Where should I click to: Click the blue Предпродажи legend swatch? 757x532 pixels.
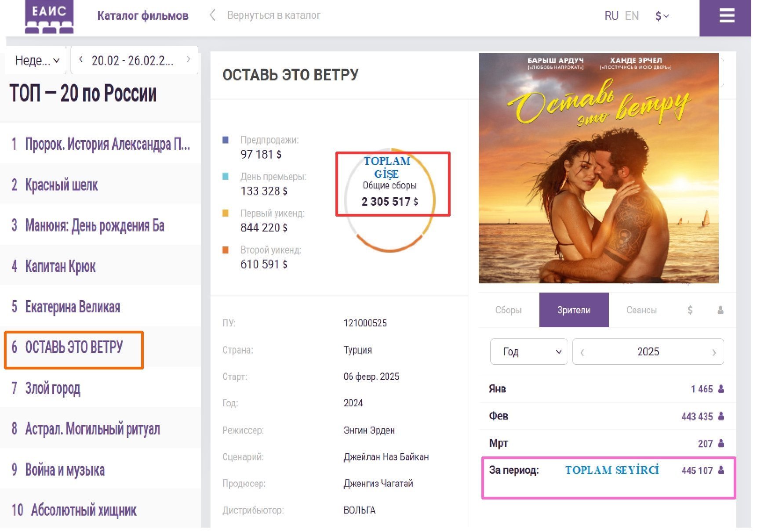[226, 140]
